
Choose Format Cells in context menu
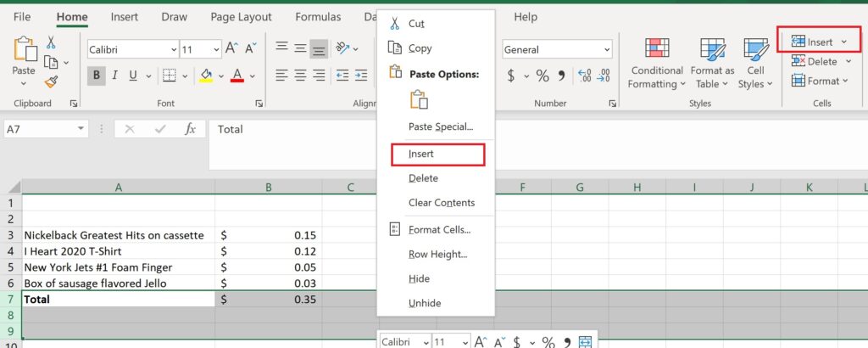[x=436, y=229]
